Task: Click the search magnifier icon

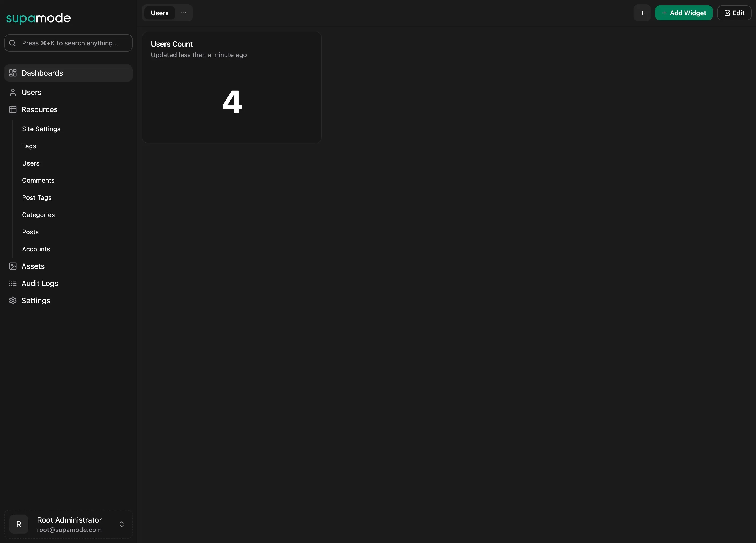Action: pos(12,43)
